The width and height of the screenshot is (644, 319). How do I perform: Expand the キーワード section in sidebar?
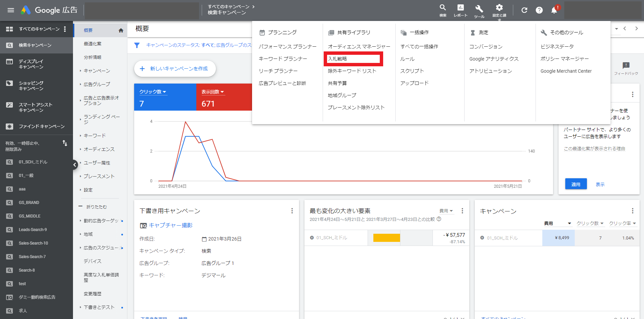coord(95,136)
